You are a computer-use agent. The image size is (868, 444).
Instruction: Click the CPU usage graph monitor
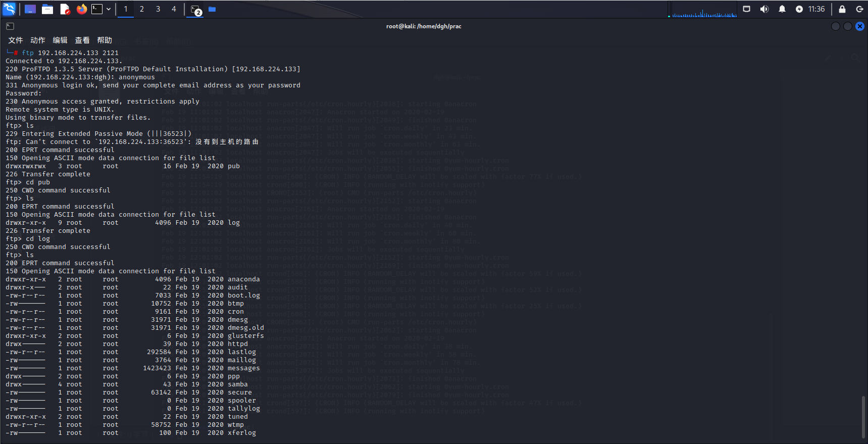pyautogui.click(x=704, y=9)
